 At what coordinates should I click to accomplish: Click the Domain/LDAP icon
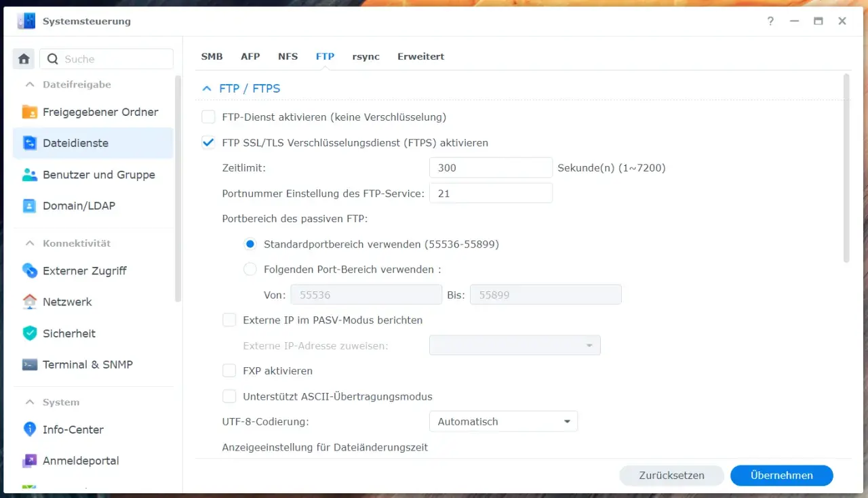pos(29,206)
